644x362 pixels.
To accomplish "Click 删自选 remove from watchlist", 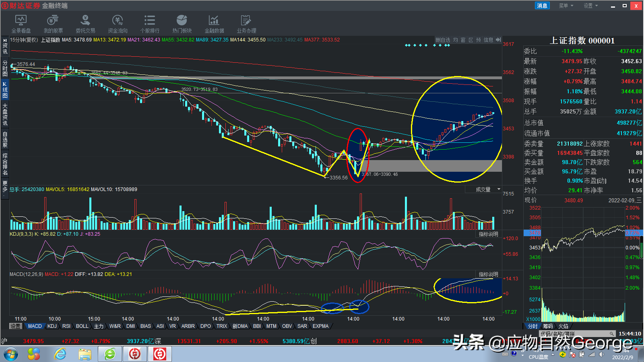I will click(443, 40).
